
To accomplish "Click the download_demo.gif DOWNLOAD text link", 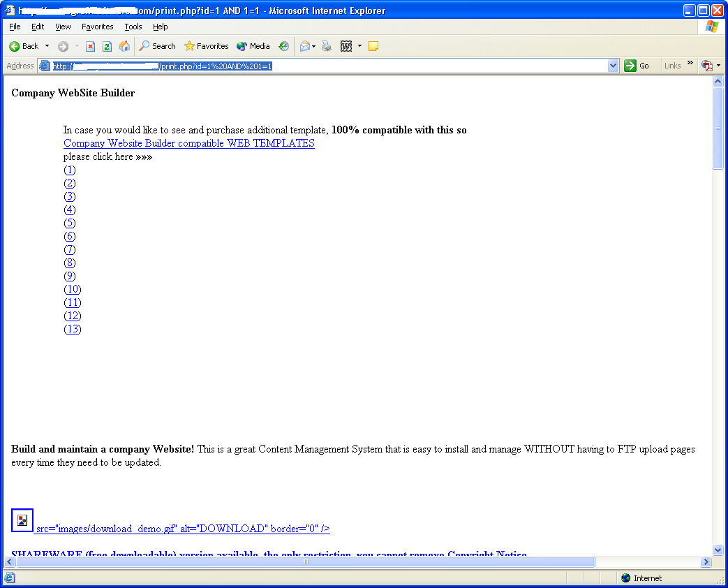I will point(183,529).
